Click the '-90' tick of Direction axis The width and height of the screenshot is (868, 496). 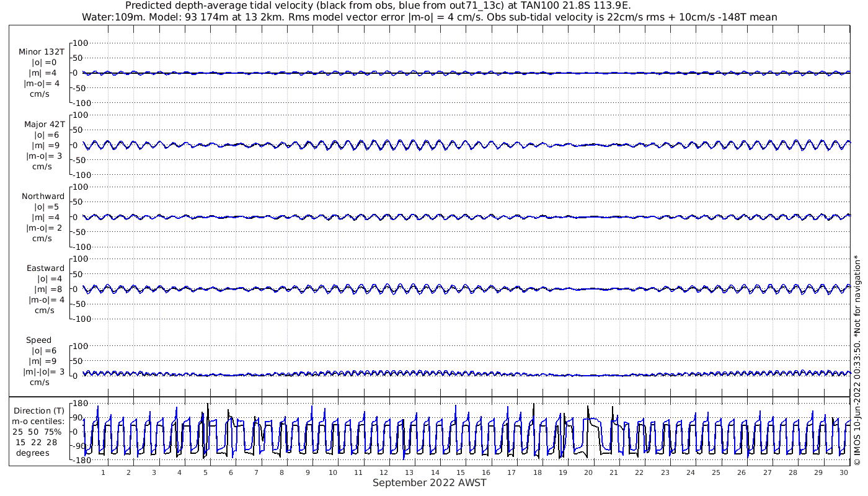point(79,446)
